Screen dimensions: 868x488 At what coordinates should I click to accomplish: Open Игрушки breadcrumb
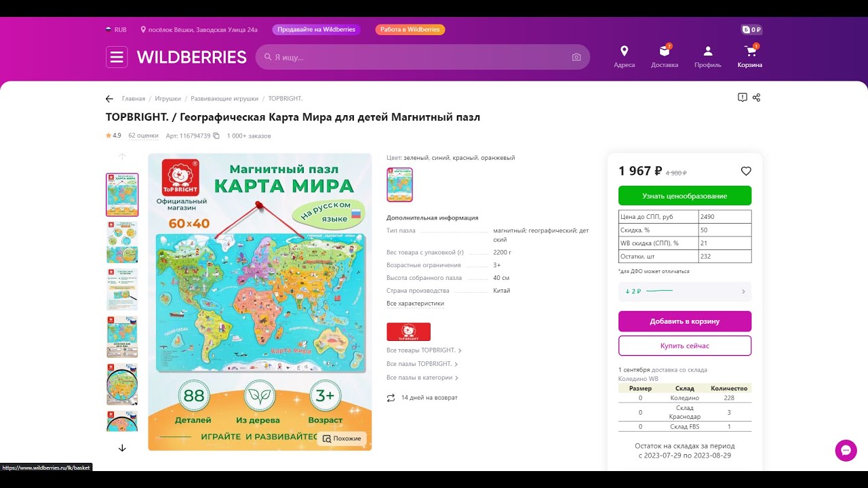click(167, 99)
